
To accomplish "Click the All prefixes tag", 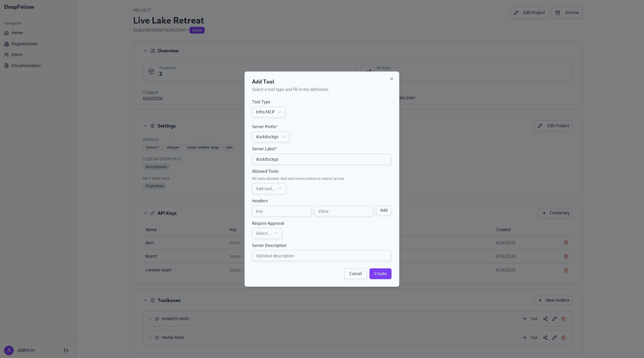I will tap(155, 186).
